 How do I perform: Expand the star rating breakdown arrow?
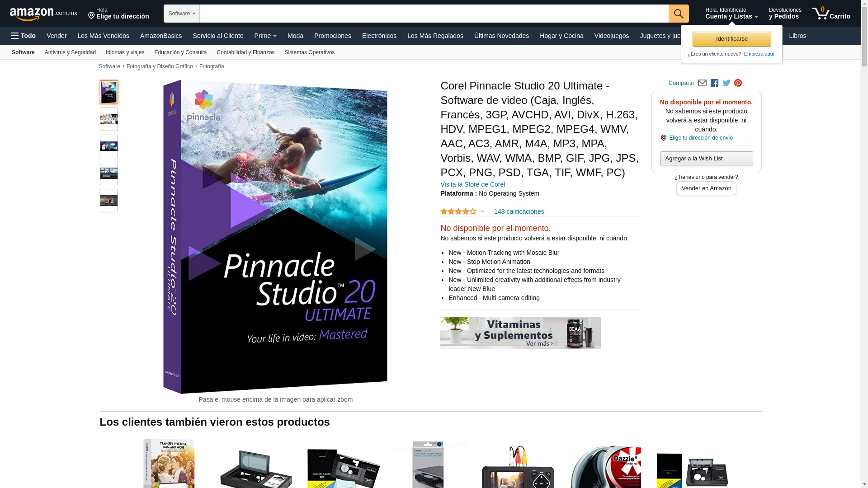coord(482,211)
